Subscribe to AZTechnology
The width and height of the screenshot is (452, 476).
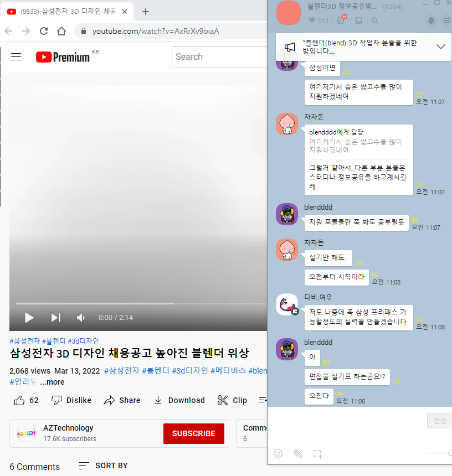tap(194, 433)
